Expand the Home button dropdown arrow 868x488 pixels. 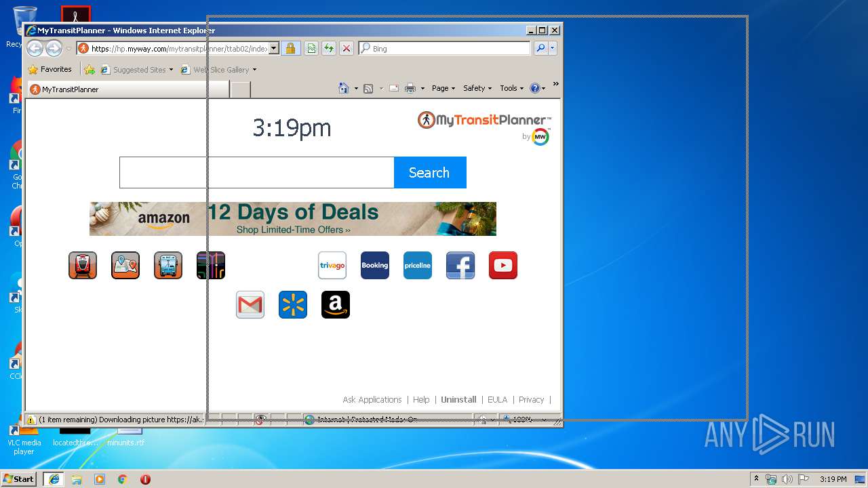coord(356,88)
